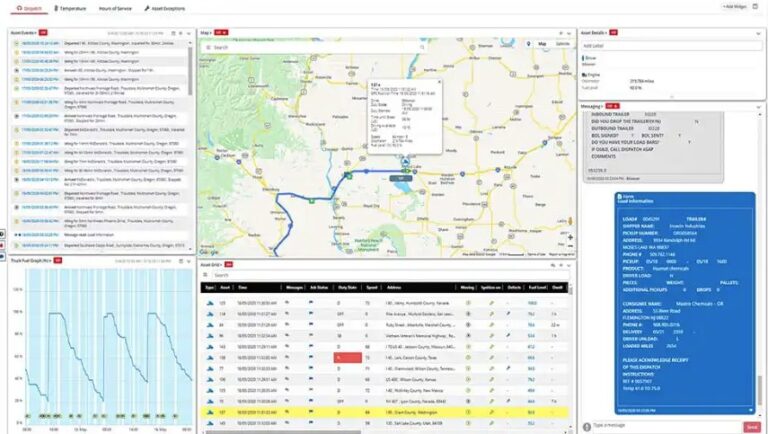Click the hamburger menu in map search
The image size is (768, 434).
(x=206, y=47)
